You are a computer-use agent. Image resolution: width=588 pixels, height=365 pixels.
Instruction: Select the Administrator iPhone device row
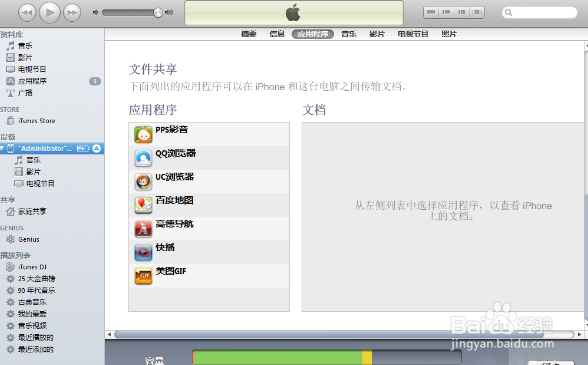point(52,149)
